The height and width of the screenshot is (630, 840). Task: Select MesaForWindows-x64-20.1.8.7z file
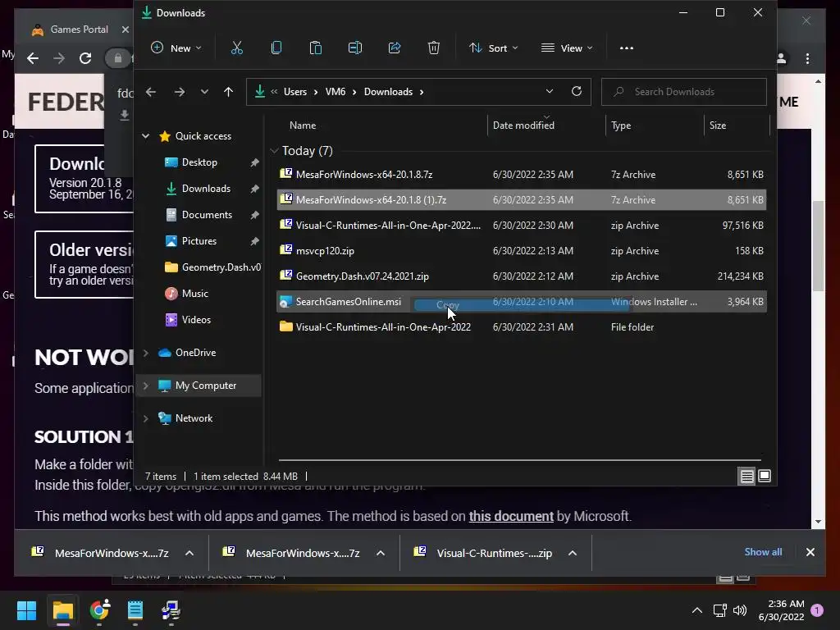pyautogui.click(x=521, y=175)
